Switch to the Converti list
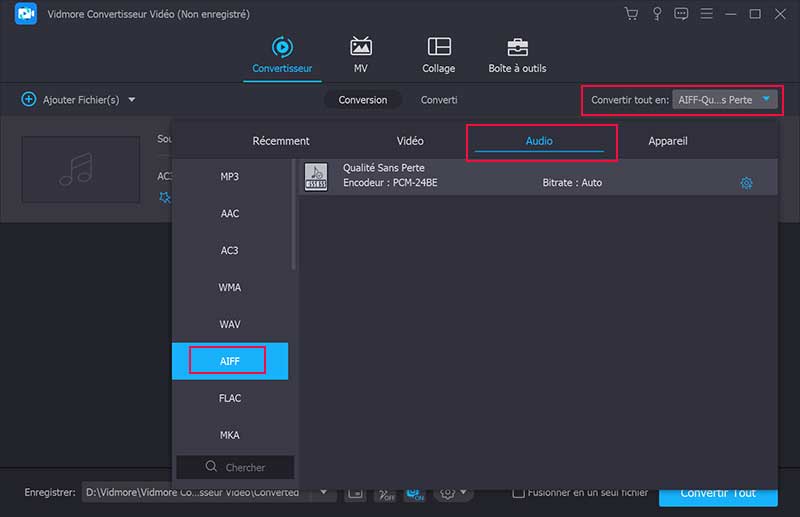The height and width of the screenshot is (517, 800). (439, 100)
